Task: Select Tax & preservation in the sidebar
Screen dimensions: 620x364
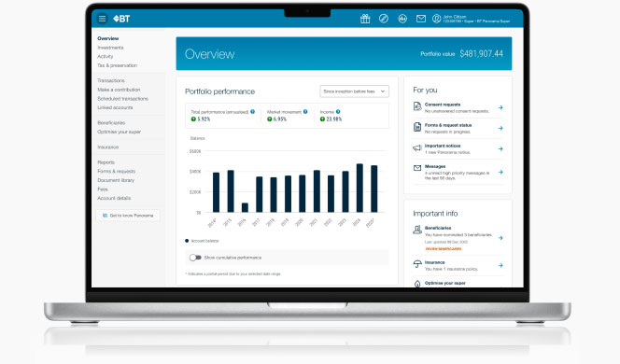Action: click(x=117, y=65)
